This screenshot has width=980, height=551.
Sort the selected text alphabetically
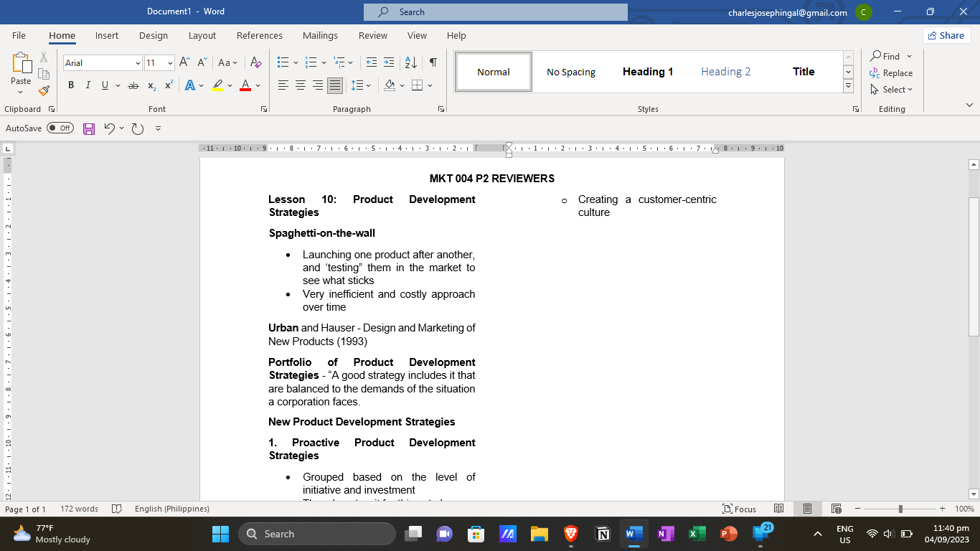click(410, 62)
